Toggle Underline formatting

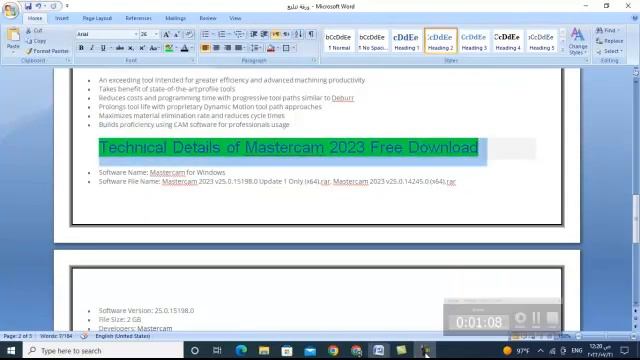pos(103,48)
